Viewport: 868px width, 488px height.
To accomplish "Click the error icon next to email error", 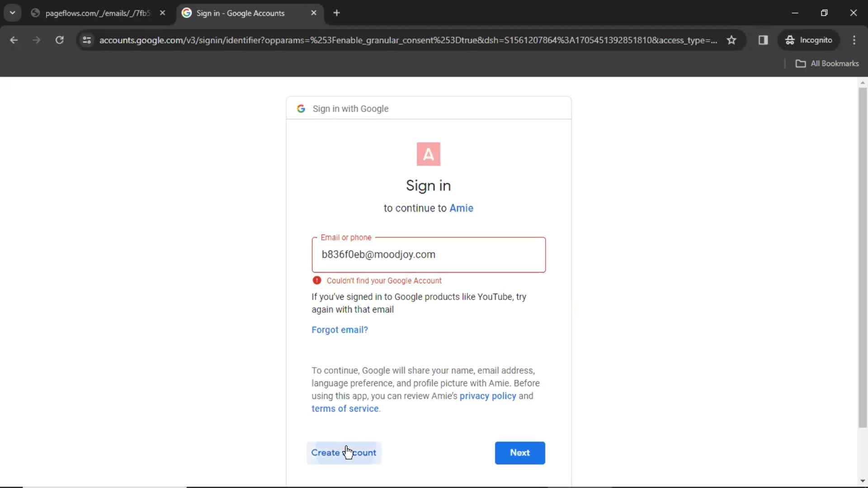I will pos(316,281).
